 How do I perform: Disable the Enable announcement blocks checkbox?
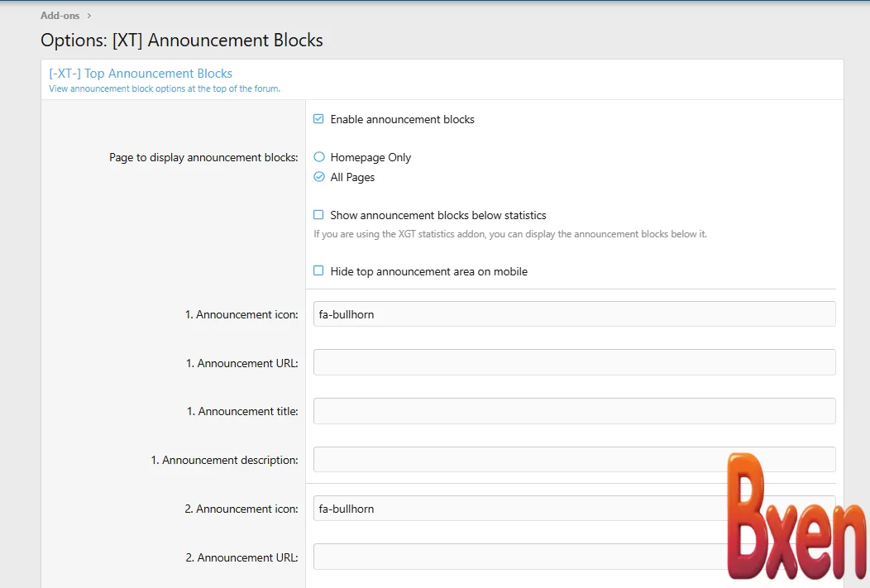coord(319,119)
